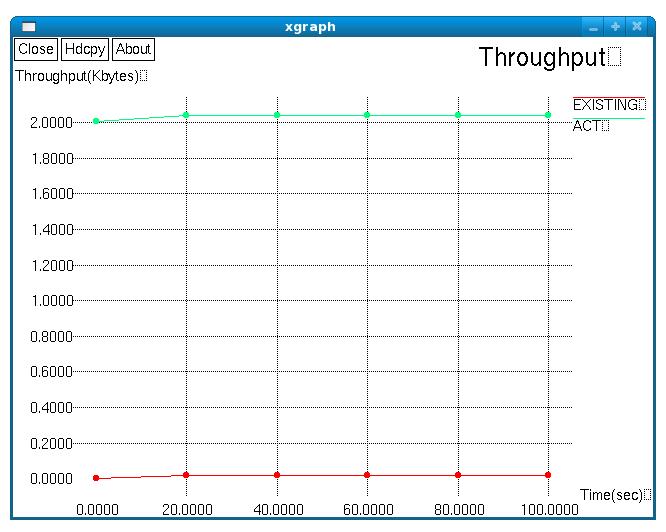666x532 pixels.
Task: Click the green ACT point at time 20
Action: click(x=186, y=115)
